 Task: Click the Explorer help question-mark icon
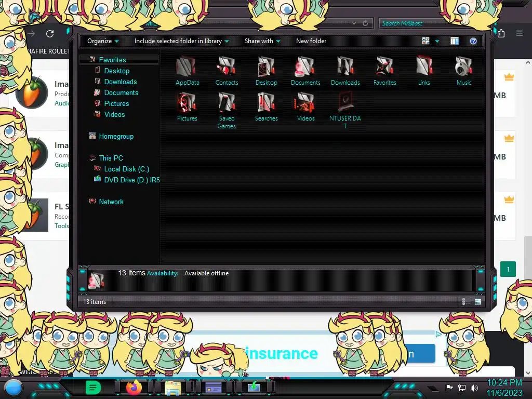click(473, 41)
